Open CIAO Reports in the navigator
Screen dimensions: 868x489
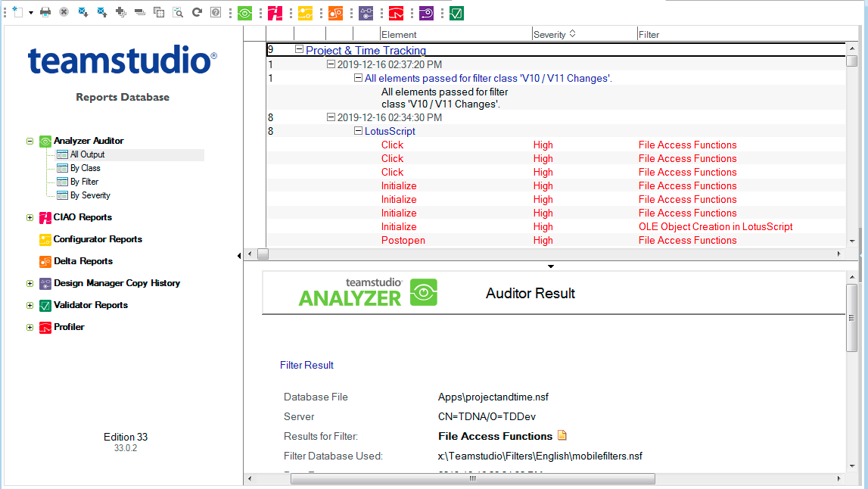pos(82,217)
